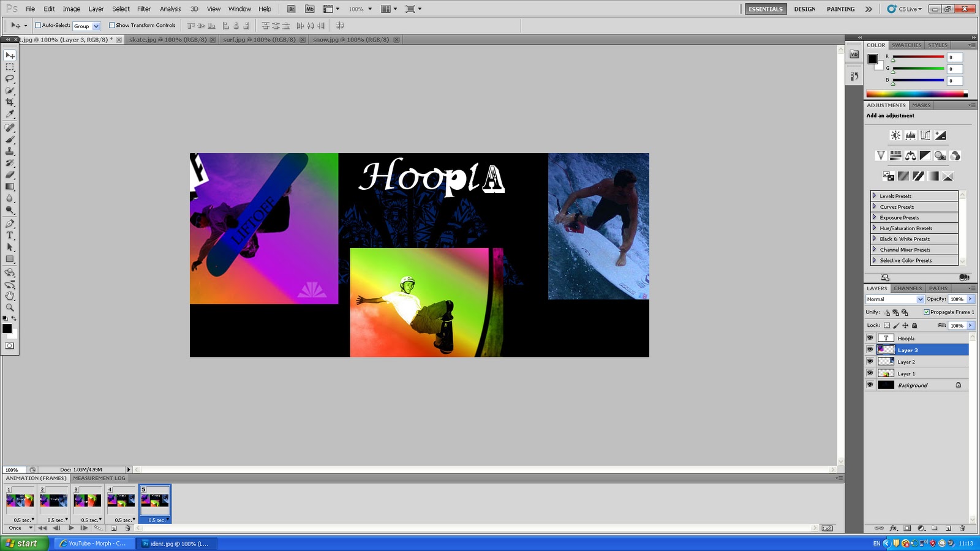Select the Eyedropper tool

[x=10, y=114]
